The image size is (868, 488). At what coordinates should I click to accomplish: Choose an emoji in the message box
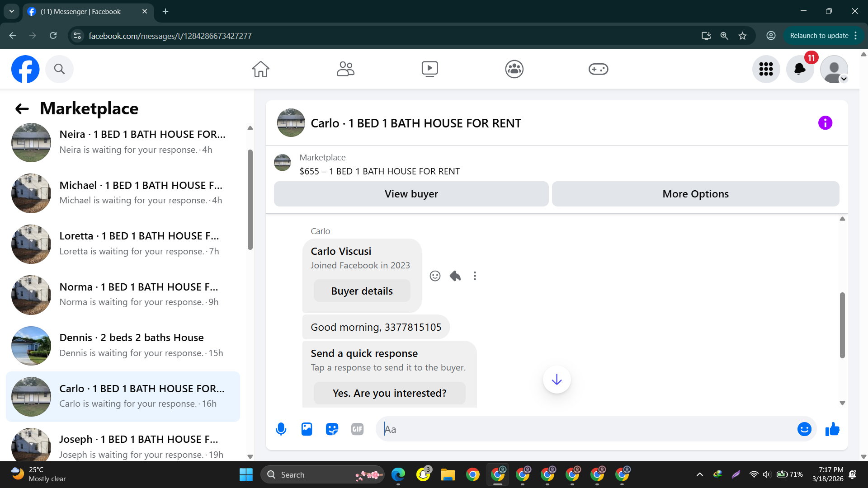(x=804, y=429)
